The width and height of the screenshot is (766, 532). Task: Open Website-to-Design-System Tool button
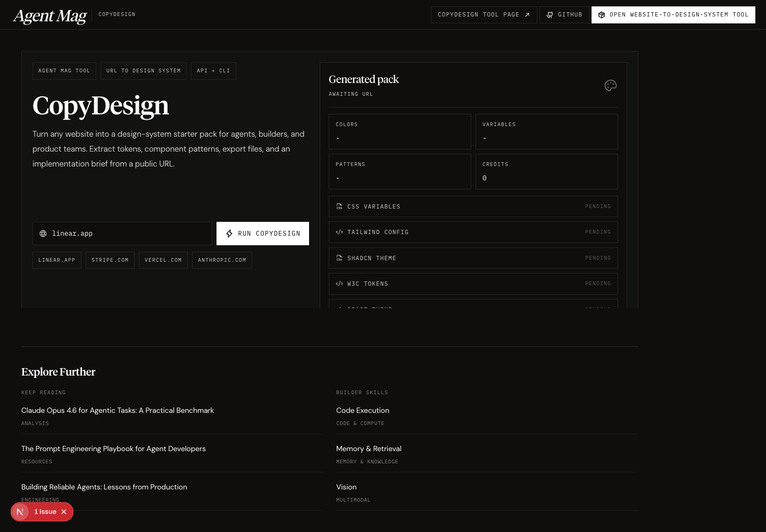pos(673,15)
